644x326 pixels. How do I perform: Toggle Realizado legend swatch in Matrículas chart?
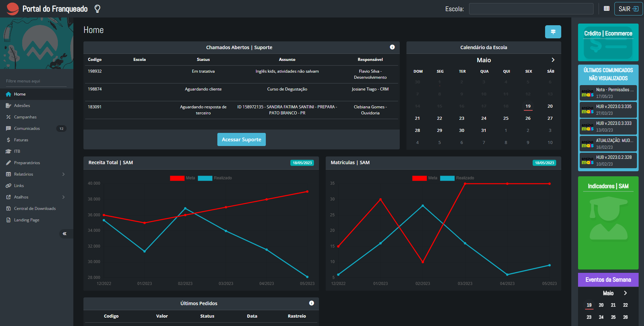[448, 178]
